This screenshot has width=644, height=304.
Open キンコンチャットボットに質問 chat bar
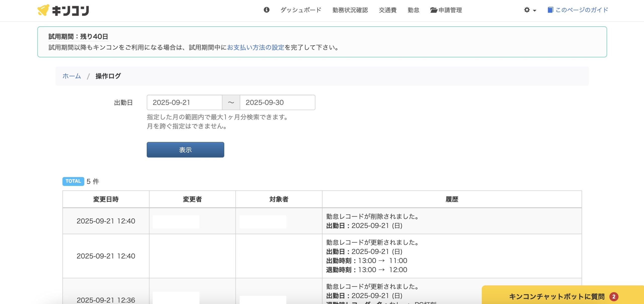(x=556, y=296)
